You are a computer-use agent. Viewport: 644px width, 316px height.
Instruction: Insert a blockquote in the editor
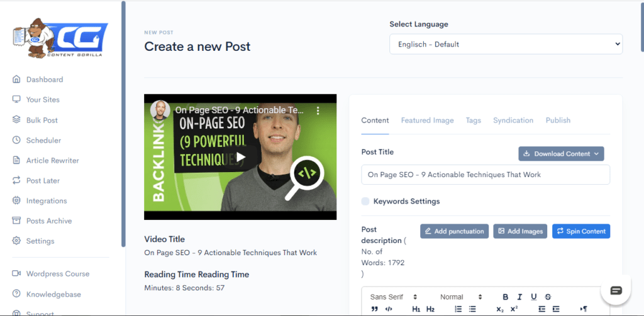coord(375,309)
